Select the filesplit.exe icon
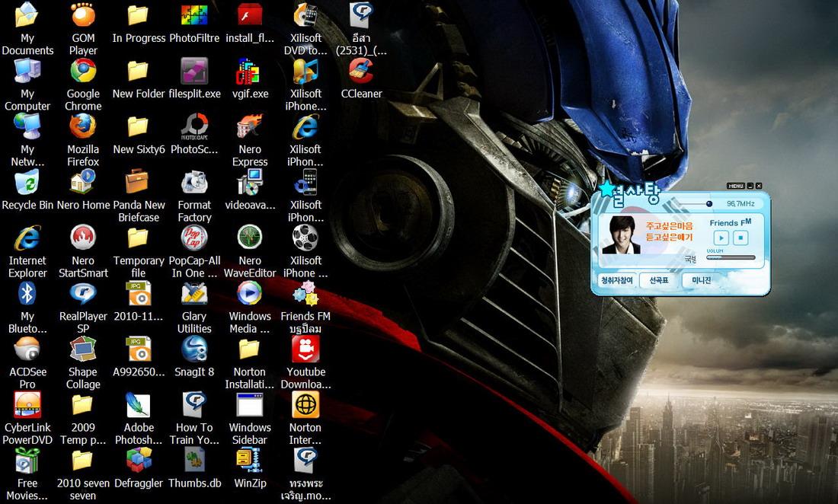 (x=194, y=78)
